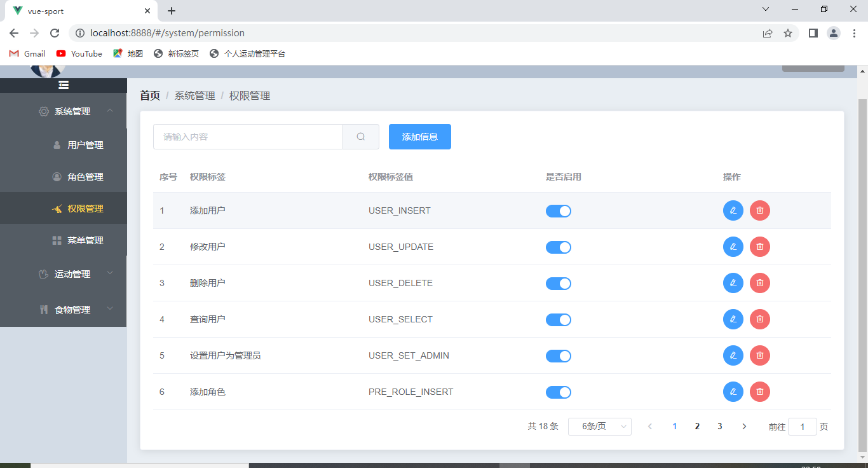Screen dimensions: 868x468
Task: Reload the page using browser refresh icon
Action: coord(55,33)
